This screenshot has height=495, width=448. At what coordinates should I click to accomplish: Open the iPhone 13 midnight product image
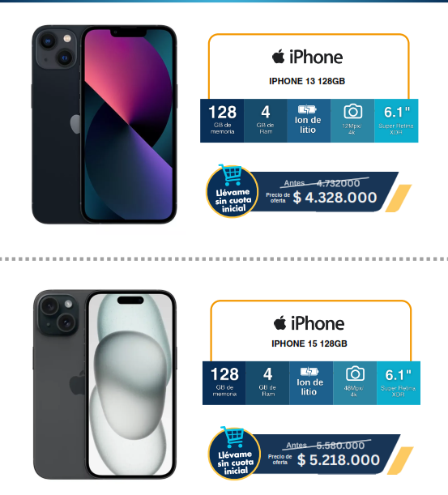[x=105, y=125]
